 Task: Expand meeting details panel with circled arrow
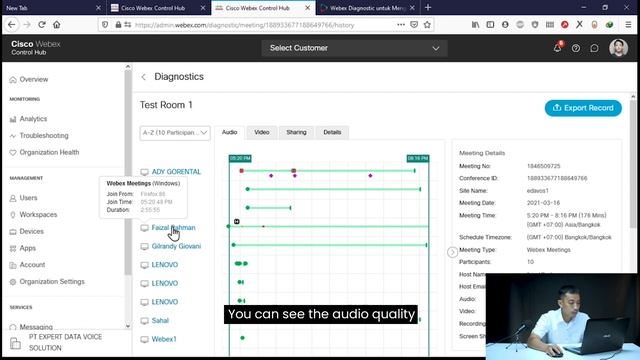452,252
